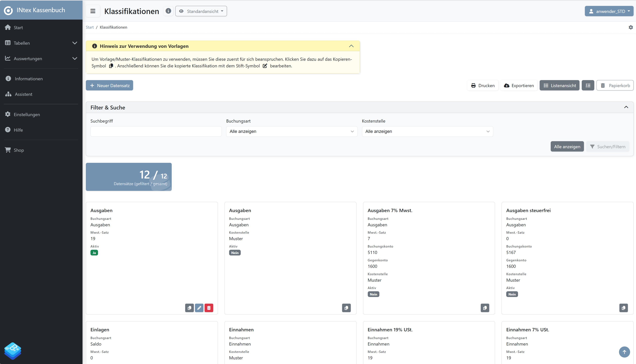Copy the Ausgaben 7% Mwst. classification
Viewport: 636px width, 364px height.
(x=485, y=308)
